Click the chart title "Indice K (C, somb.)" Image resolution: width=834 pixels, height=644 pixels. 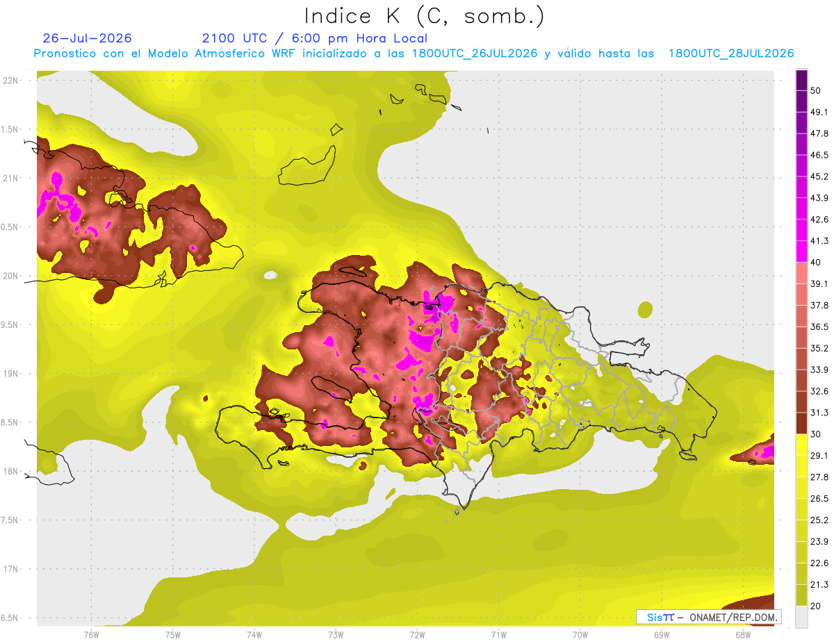pyautogui.click(x=425, y=16)
